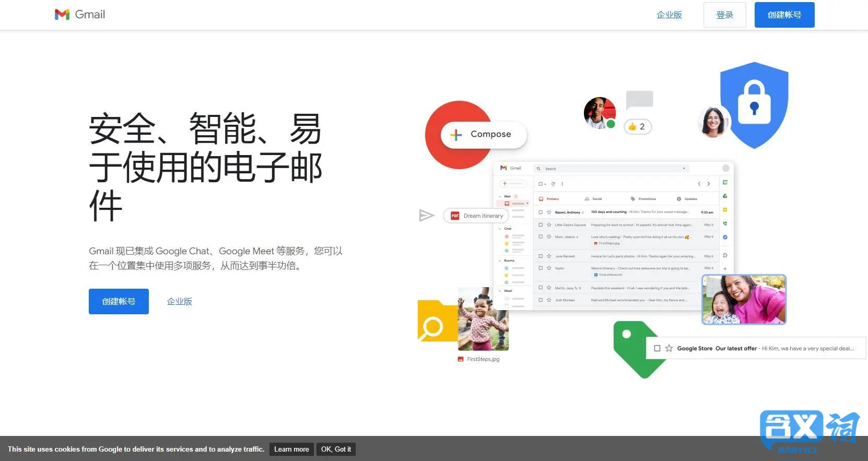Open Google Tasks blue check icon
868x461 pixels.
(x=725, y=237)
